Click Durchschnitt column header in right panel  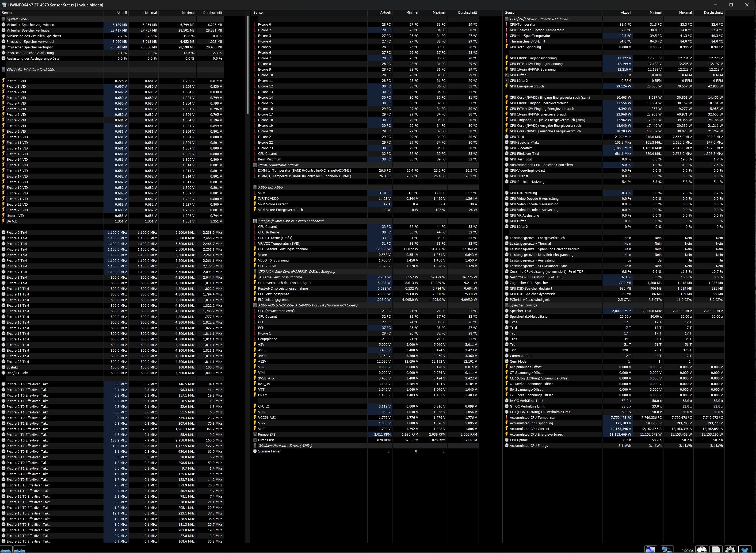click(x=713, y=12)
